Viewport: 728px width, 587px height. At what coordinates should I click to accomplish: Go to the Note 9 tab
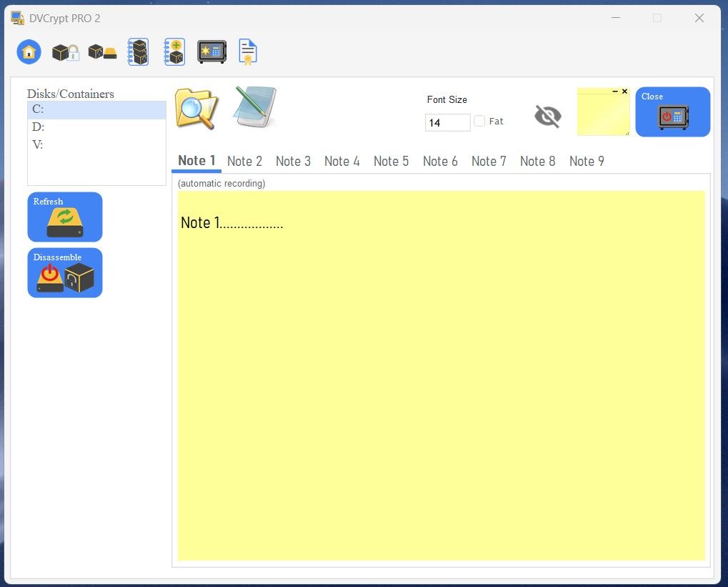tap(587, 162)
